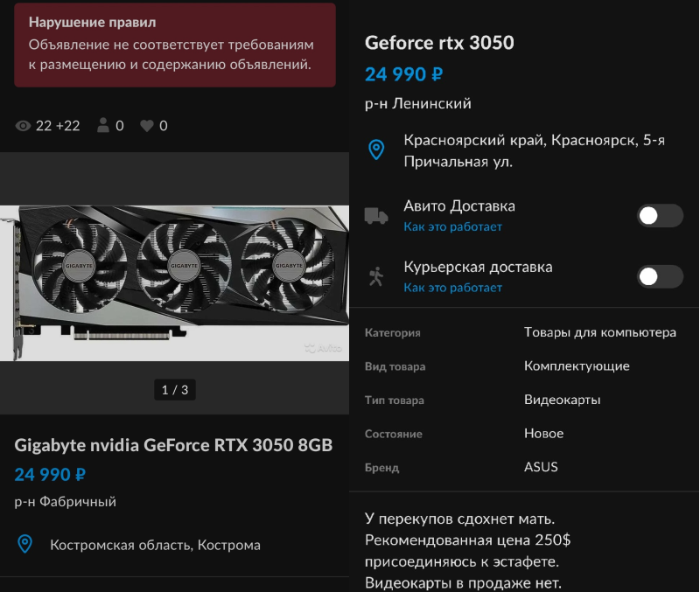Click the location pin beside Красноярск address

[x=376, y=150]
